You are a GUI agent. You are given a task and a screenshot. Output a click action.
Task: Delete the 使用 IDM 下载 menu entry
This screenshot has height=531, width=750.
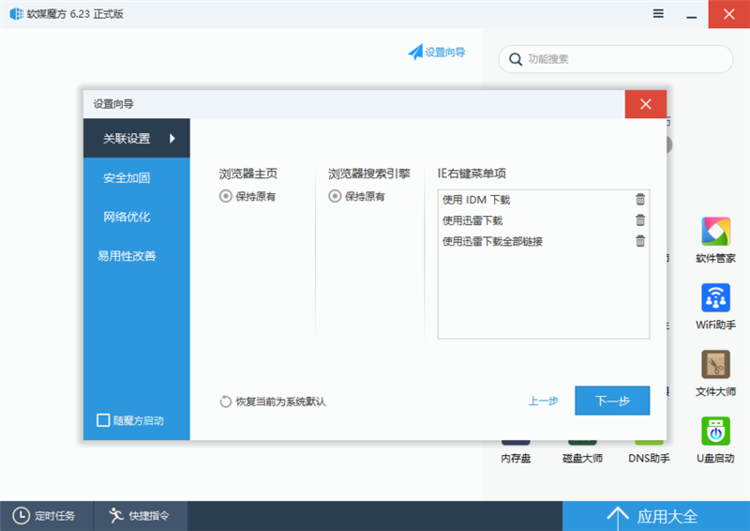(x=640, y=199)
